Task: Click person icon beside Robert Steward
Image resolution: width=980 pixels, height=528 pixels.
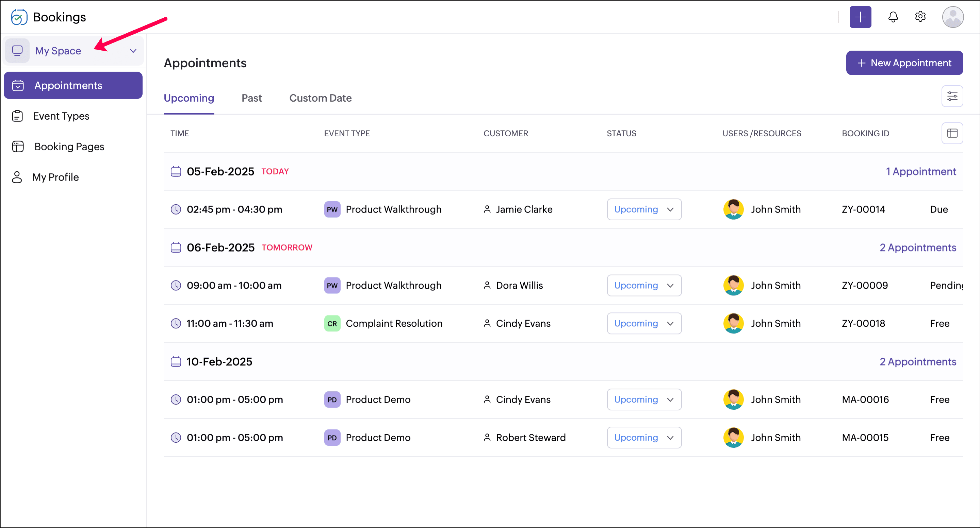Action: [x=487, y=438]
